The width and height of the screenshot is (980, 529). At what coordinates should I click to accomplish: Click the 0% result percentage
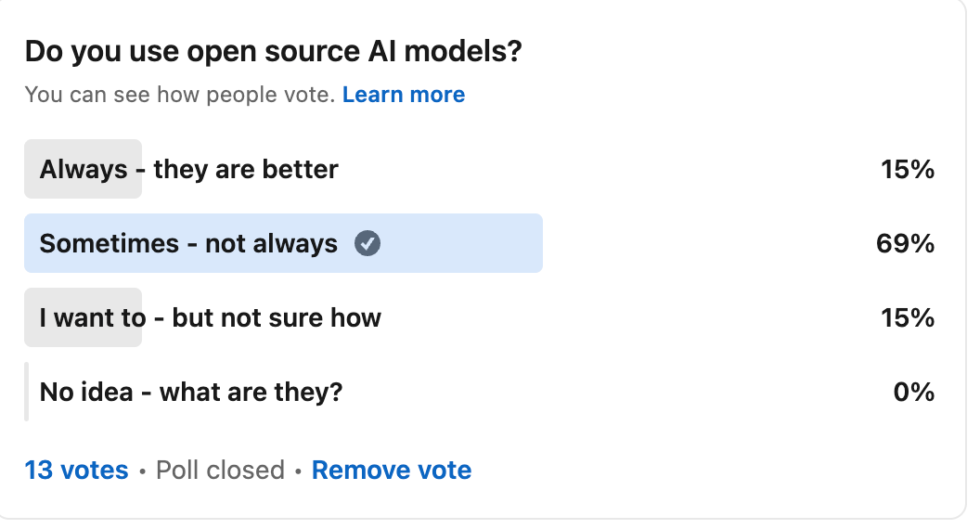coord(914,392)
